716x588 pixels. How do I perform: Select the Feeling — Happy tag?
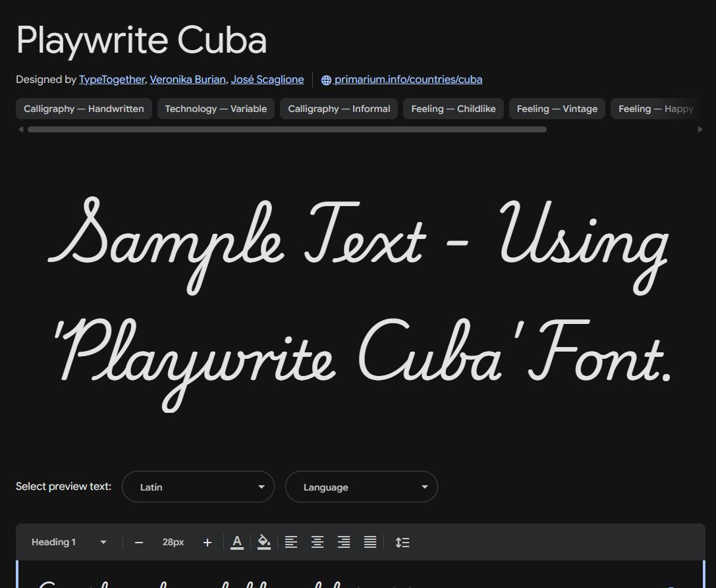(655, 109)
